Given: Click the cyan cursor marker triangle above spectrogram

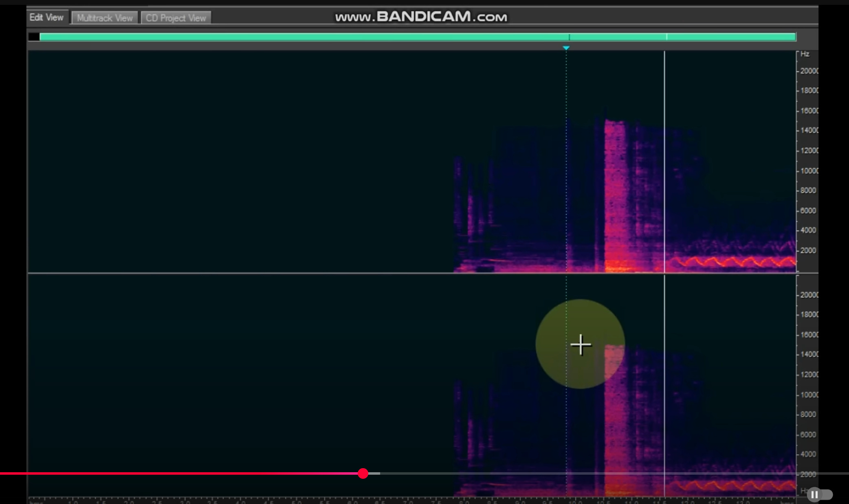Looking at the screenshot, I should [x=566, y=48].
